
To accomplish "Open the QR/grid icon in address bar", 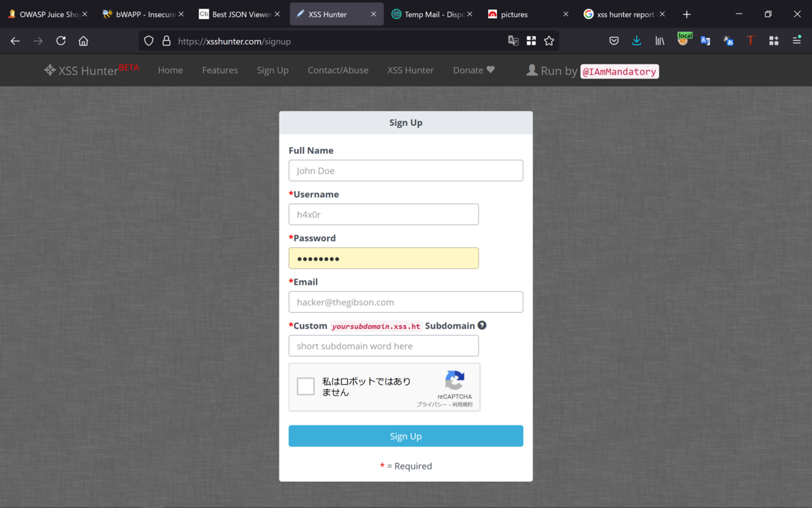I will click(531, 41).
